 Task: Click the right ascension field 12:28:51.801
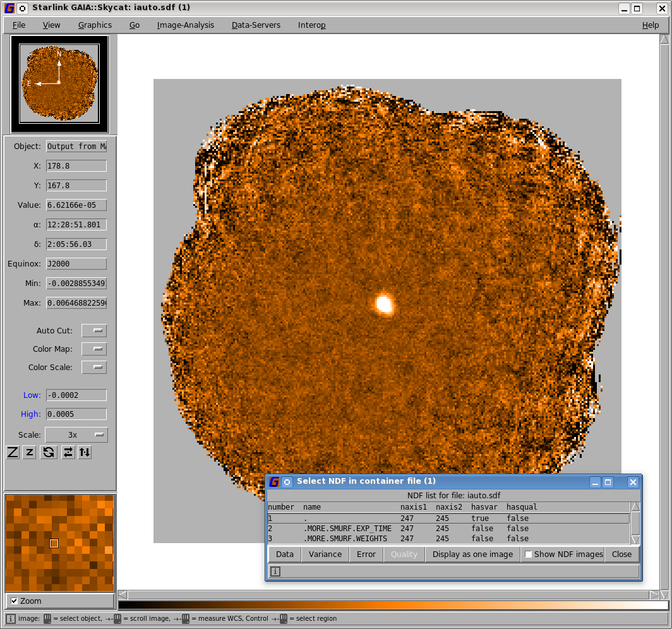pos(76,225)
